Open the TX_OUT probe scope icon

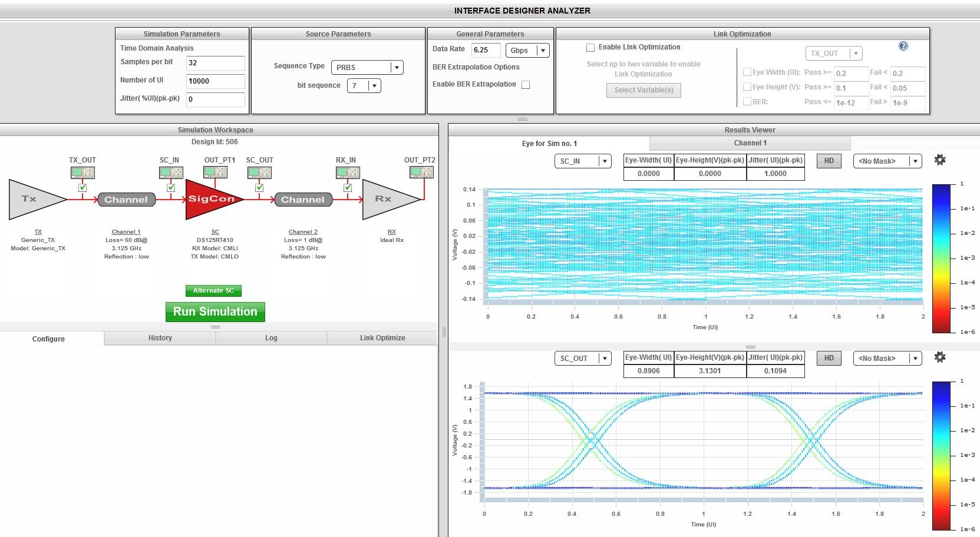(x=83, y=173)
